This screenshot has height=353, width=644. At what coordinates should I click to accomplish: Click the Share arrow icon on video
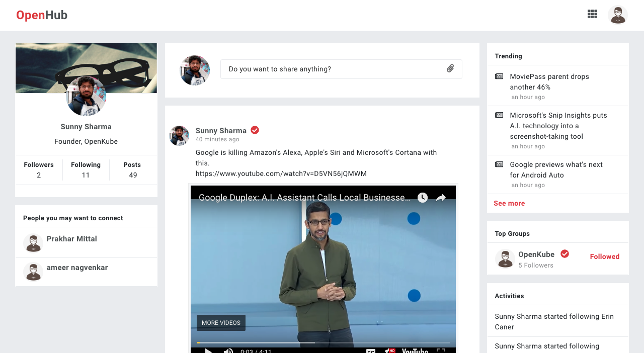click(x=441, y=198)
